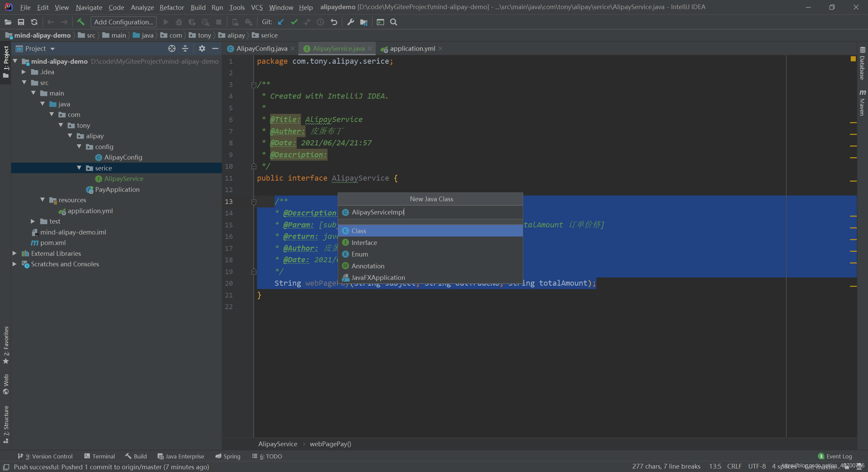Screen dimensions: 868x472
Task: Click the class name input field
Action: coord(430,212)
